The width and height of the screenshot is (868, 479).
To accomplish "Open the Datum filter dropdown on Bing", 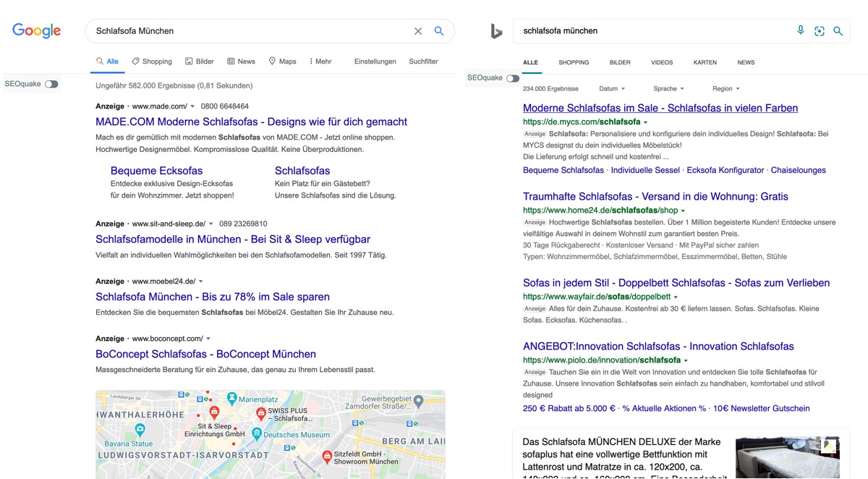I will pyautogui.click(x=613, y=89).
